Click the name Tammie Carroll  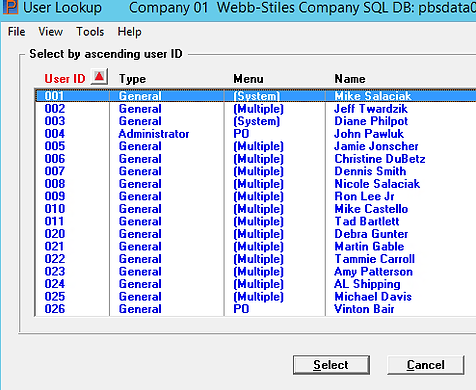tap(374, 259)
